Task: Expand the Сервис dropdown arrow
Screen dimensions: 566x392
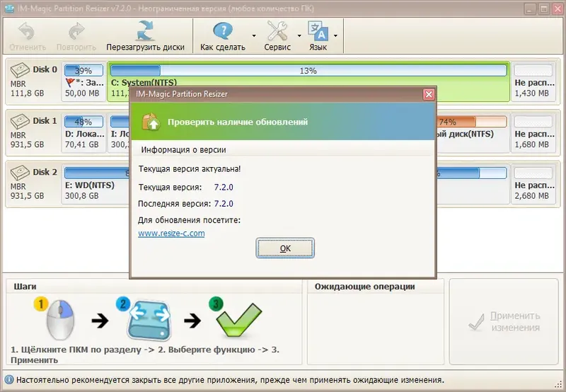Action: click(299, 36)
